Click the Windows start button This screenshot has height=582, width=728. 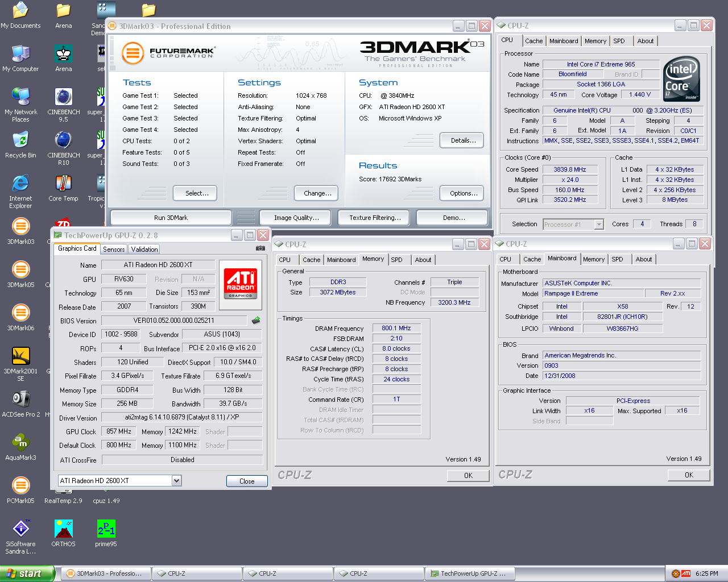tap(28, 573)
